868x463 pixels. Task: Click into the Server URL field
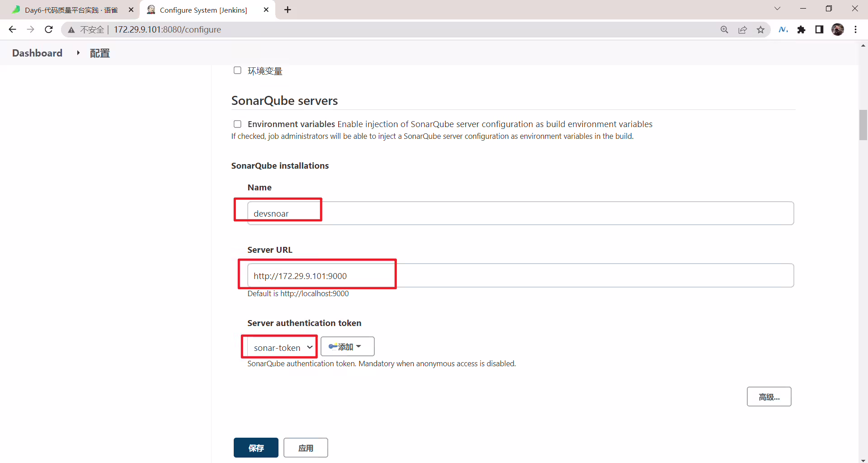click(520, 275)
